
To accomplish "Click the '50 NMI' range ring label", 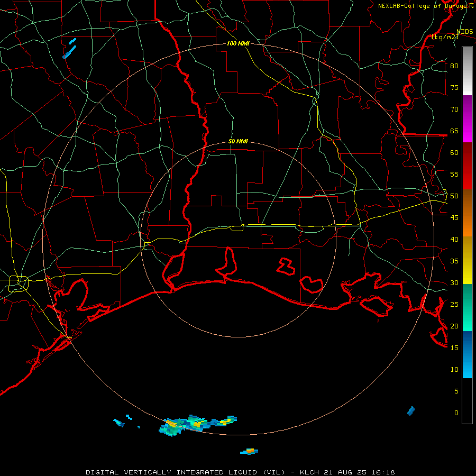I will [238, 141].
